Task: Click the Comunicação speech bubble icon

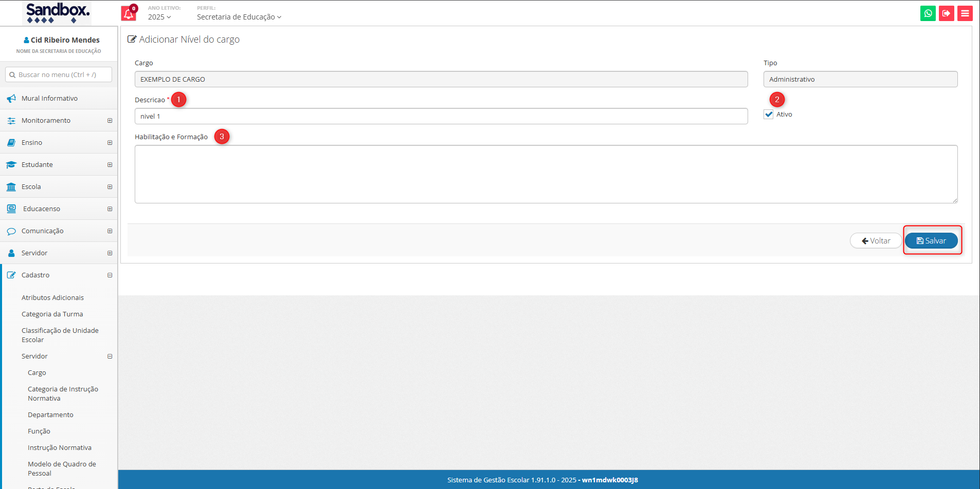Action: click(x=11, y=231)
